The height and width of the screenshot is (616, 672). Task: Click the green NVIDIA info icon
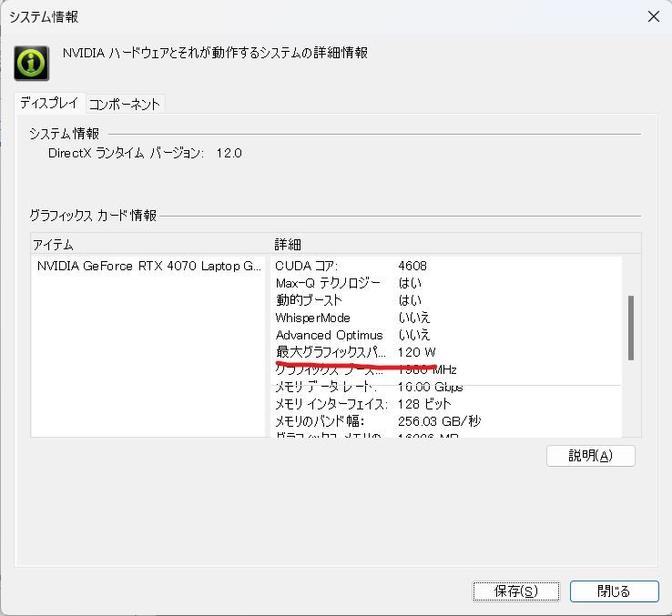[32, 64]
